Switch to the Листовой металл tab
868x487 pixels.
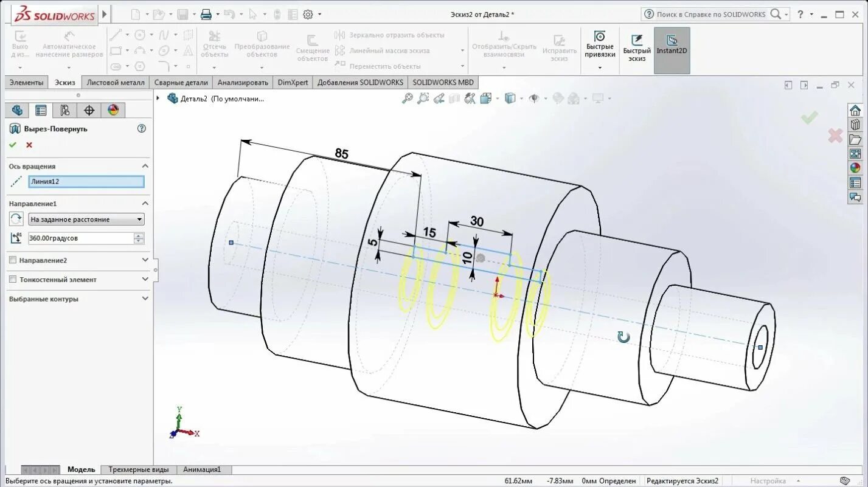pos(116,82)
